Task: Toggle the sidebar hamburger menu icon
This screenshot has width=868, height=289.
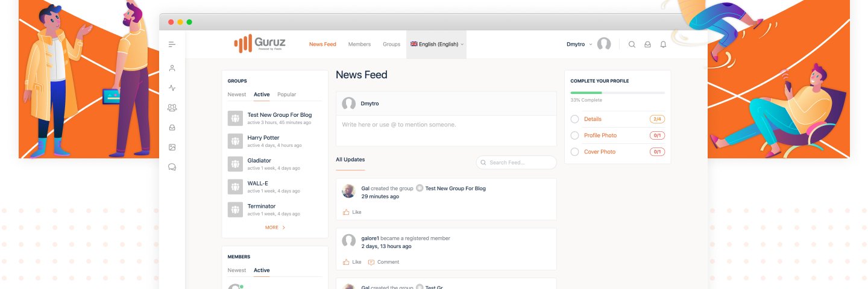Action: click(172, 45)
